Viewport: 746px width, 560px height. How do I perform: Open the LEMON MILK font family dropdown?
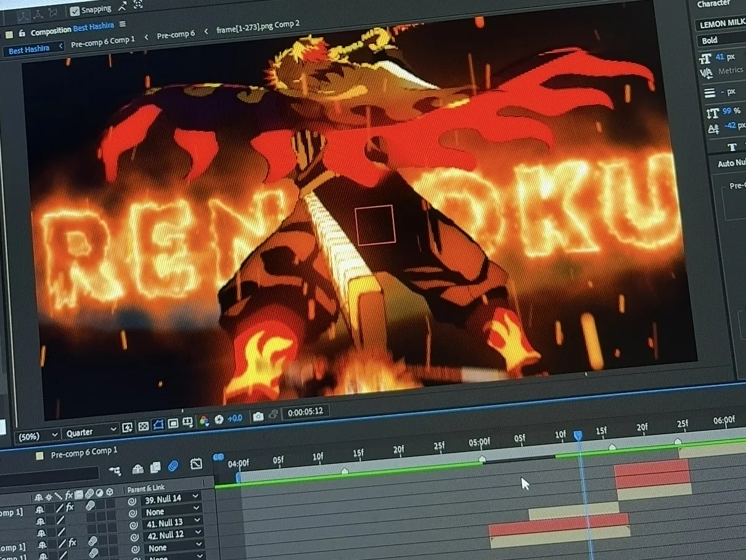tap(721, 25)
